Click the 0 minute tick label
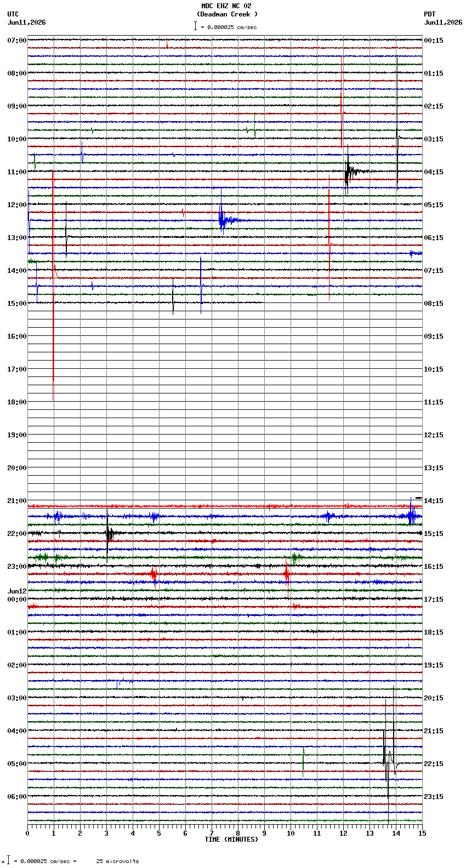 point(27,833)
